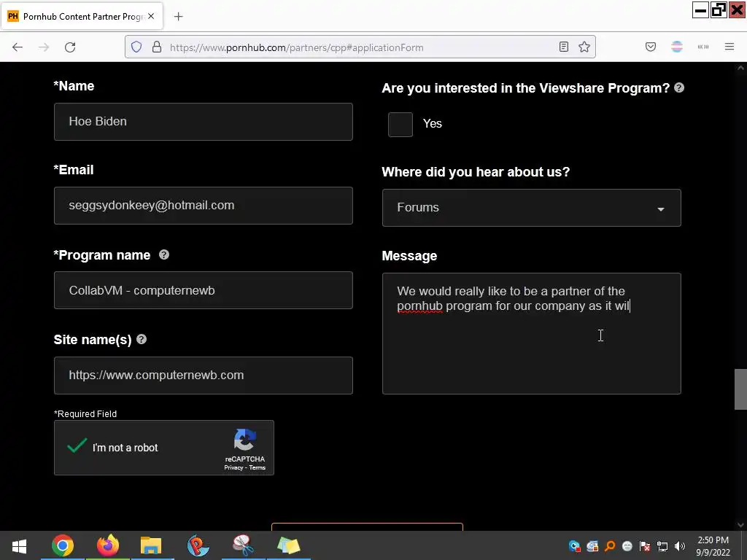This screenshot has height=560, width=747.
Task: Bookmark this page with star
Action: [x=584, y=47]
